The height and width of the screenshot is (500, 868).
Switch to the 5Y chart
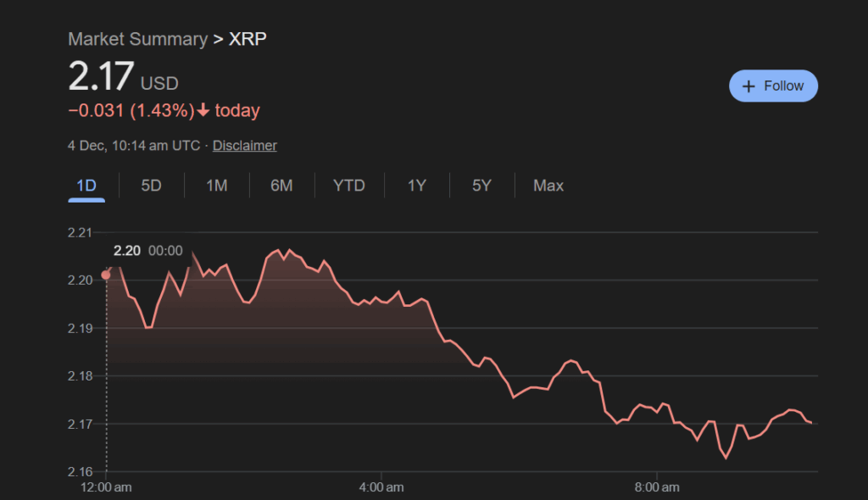[x=481, y=186]
